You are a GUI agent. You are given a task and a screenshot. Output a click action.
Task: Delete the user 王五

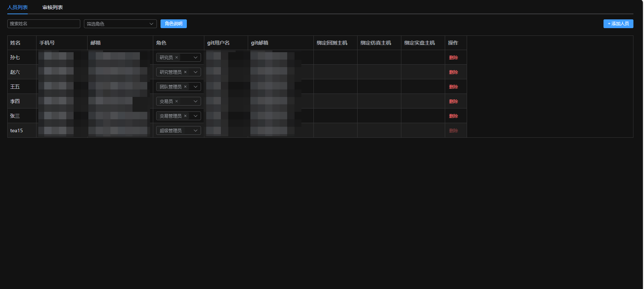[453, 87]
